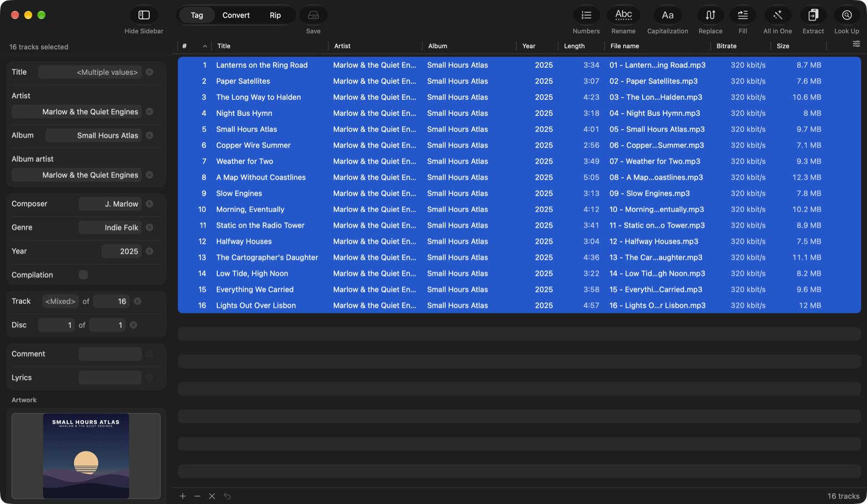This screenshot has height=504, width=867.
Task: Remove selected tracks with minus icon
Action: [197, 496]
